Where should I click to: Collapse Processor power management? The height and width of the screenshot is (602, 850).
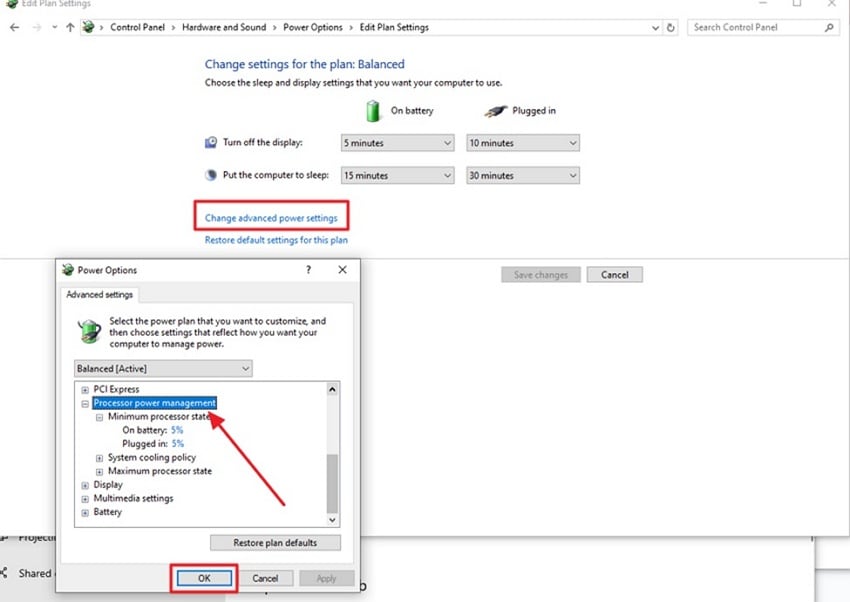point(84,402)
